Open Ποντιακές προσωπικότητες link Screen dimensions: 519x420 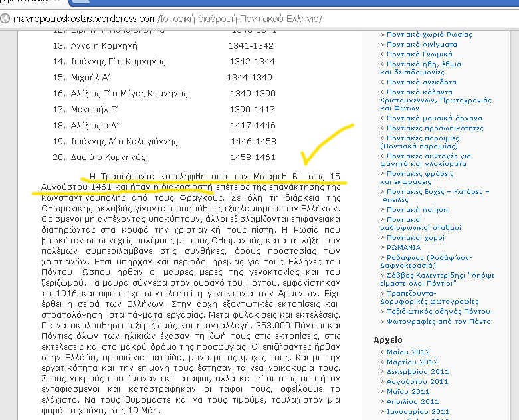(x=435, y=128)
